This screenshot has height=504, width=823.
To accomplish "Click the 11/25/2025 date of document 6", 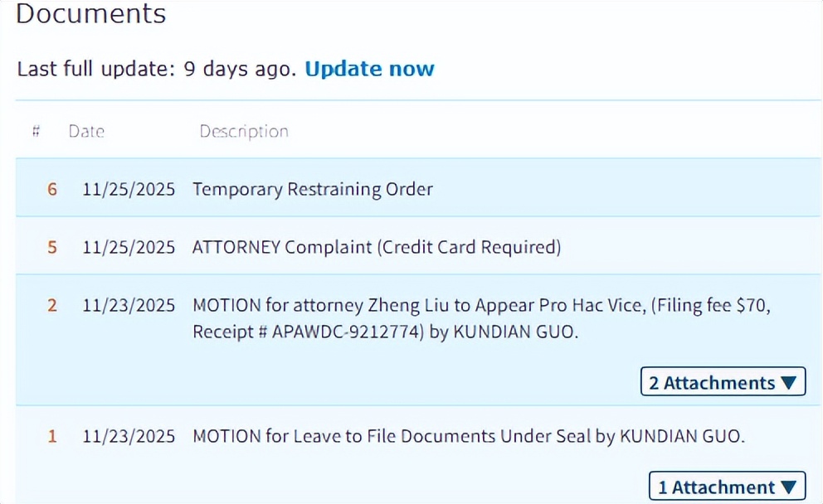I will 129,189.
